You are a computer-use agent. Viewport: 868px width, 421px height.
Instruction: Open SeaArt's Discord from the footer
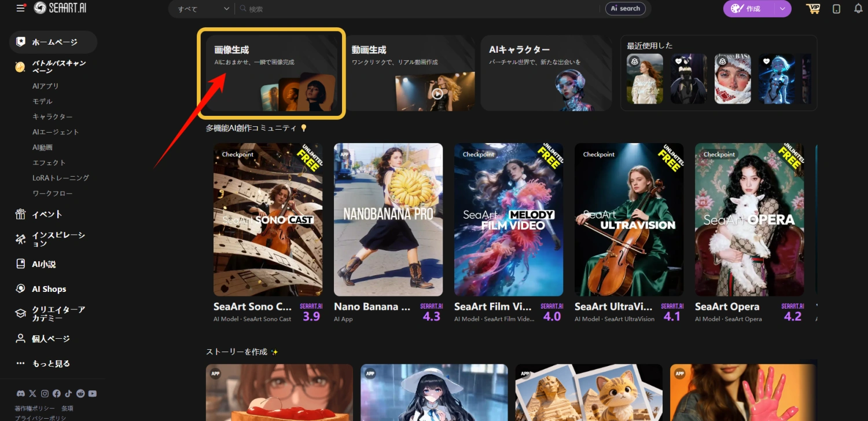coord(20,393)
